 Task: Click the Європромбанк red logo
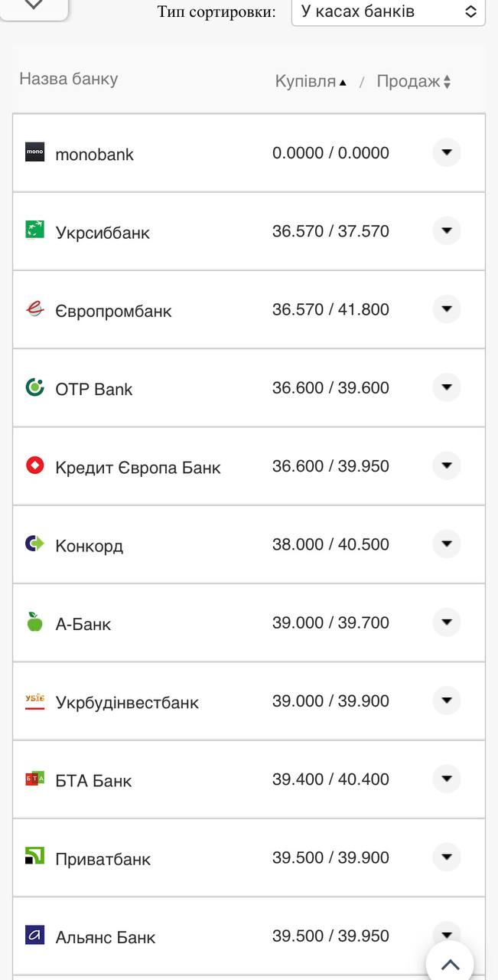34,309
